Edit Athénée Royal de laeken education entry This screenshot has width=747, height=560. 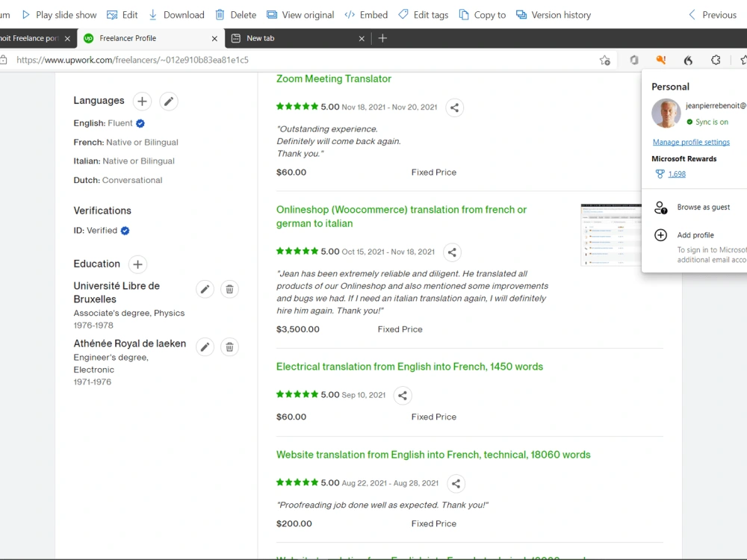pos(205,347)
